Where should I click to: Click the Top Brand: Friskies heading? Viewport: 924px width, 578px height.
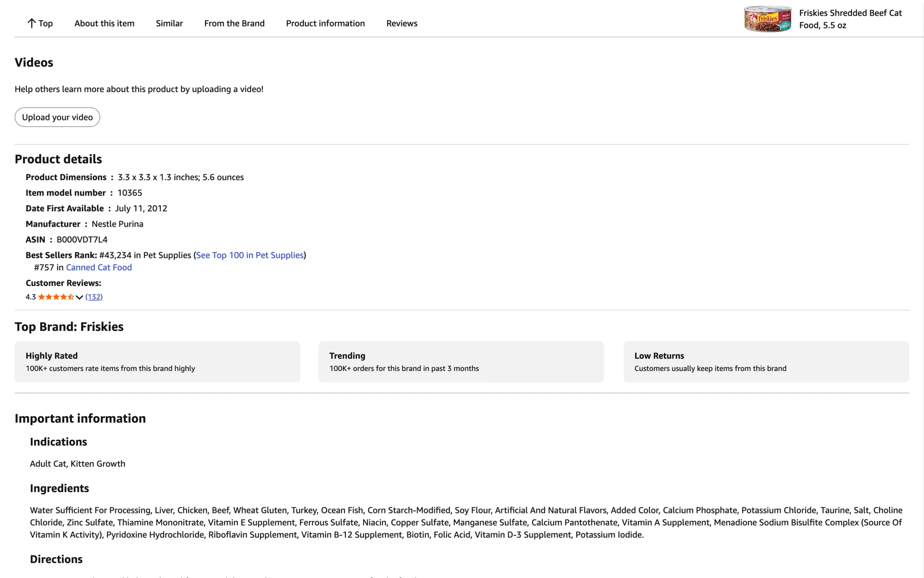coord(69,327)
